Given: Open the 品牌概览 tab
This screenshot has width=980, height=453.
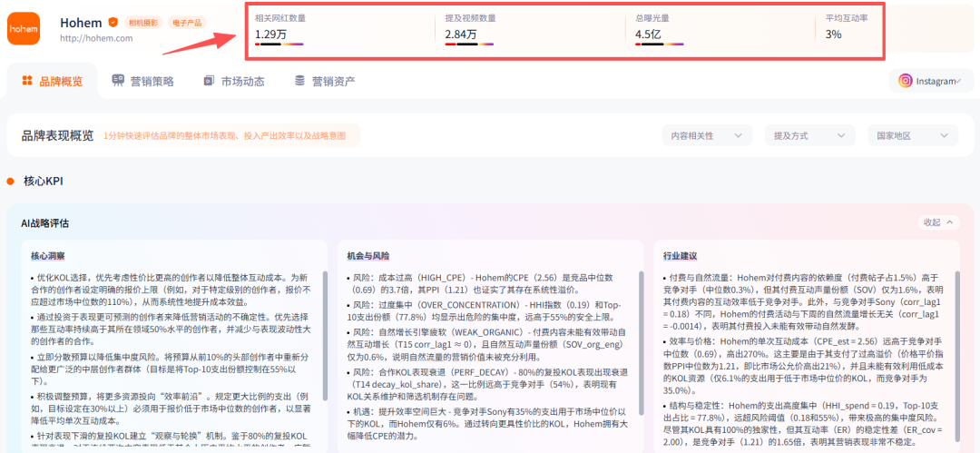Looking at the screenshot, I should (x=53, y=81).
